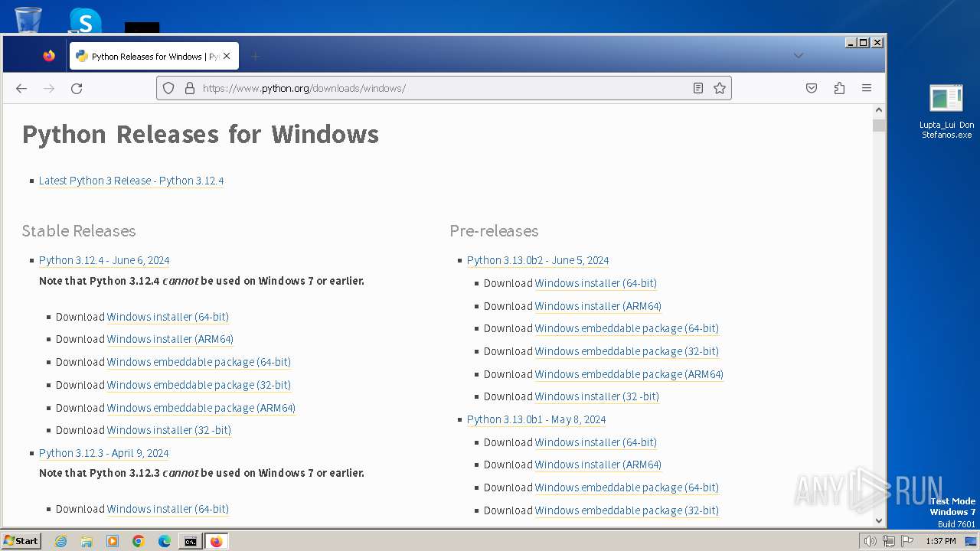Select the Recycle Bin desktop icon
The width and height of the screenshot is (980, 551).
28,20
